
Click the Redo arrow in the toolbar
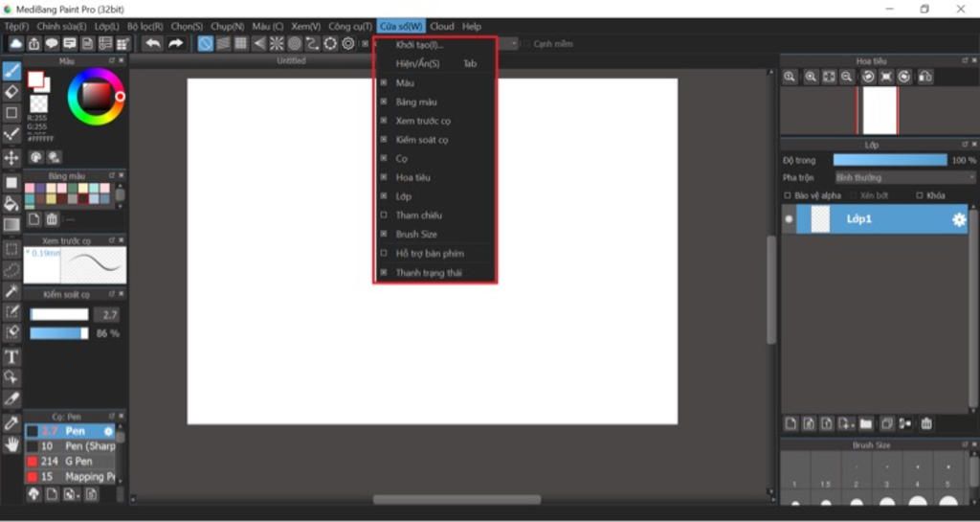pyautogui.click(x=176, y=43)
